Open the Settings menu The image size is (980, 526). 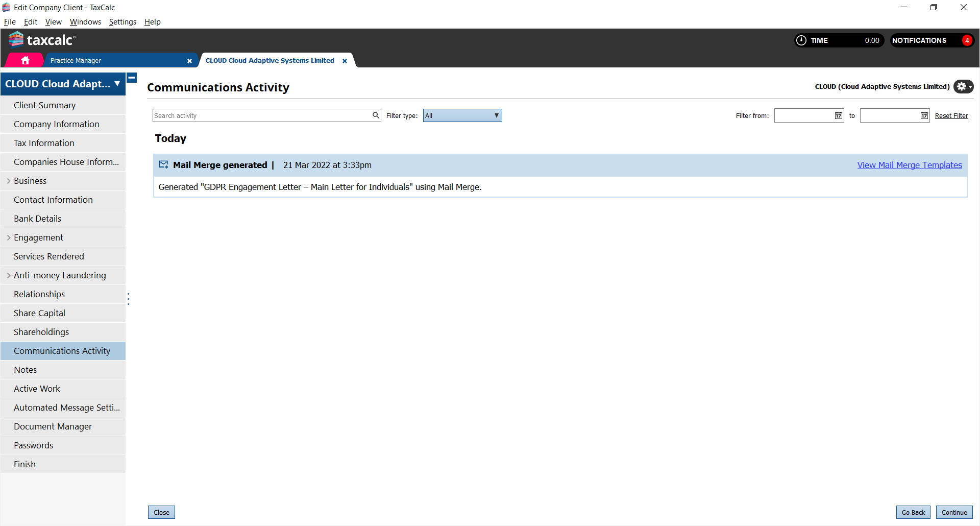pyautogui.click(x=122, y=22)
